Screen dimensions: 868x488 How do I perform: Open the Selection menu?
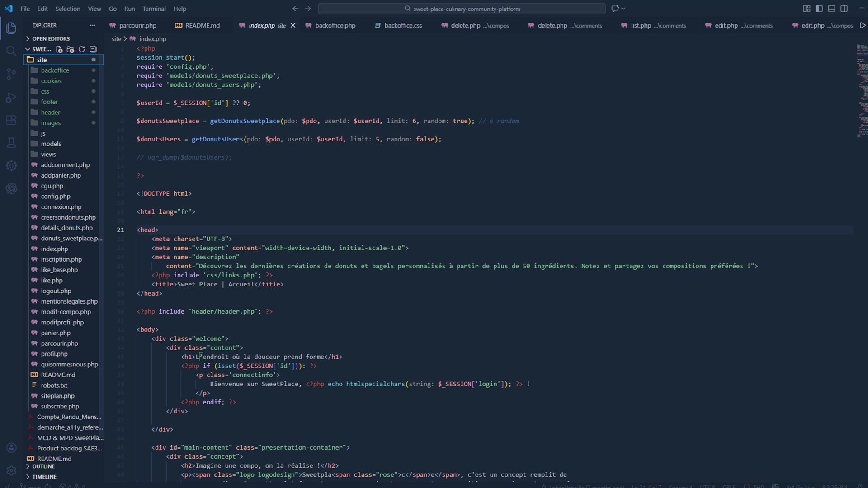click(x=68, y=9)
